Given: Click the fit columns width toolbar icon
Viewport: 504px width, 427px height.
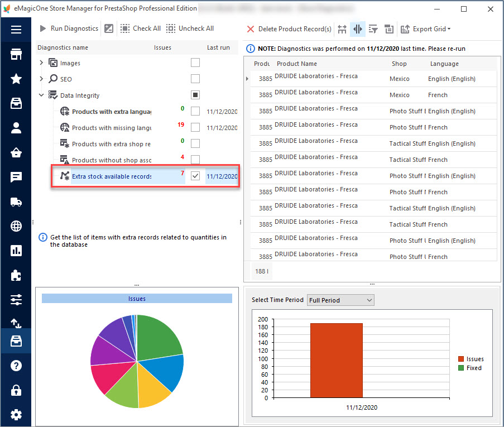Looking at the screenshot, I should [x=342, y=29].
